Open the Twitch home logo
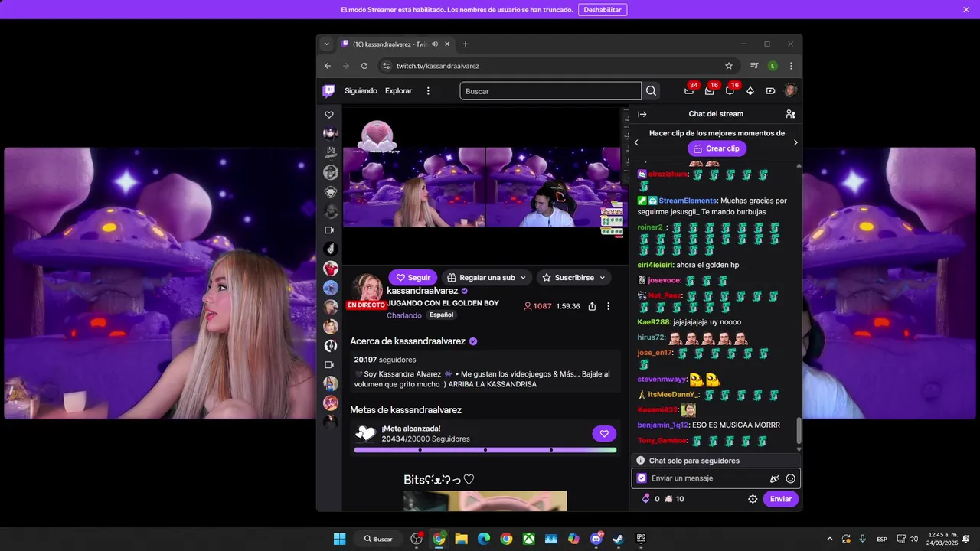Viewport: 980px width, 551px height. click(329, 91)
